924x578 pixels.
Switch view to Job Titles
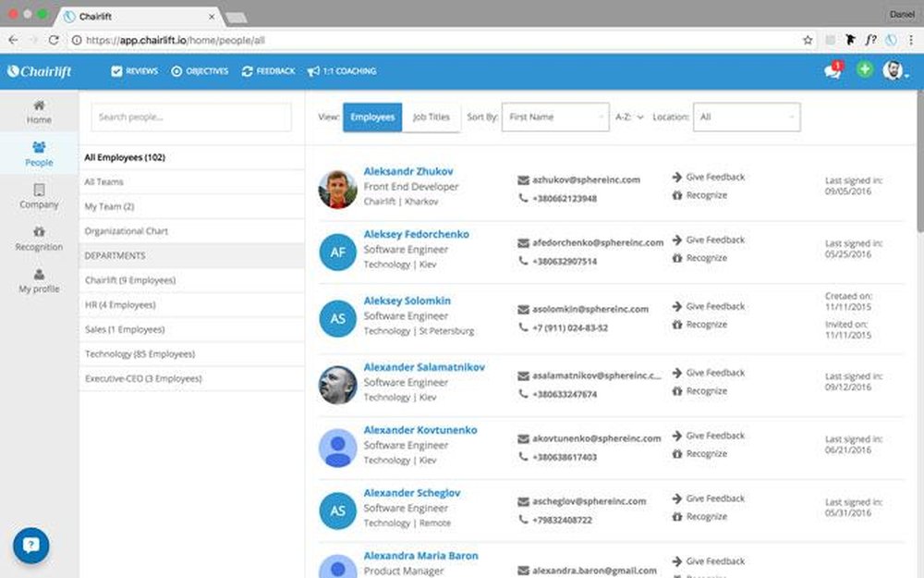click(x=432, y=117)
